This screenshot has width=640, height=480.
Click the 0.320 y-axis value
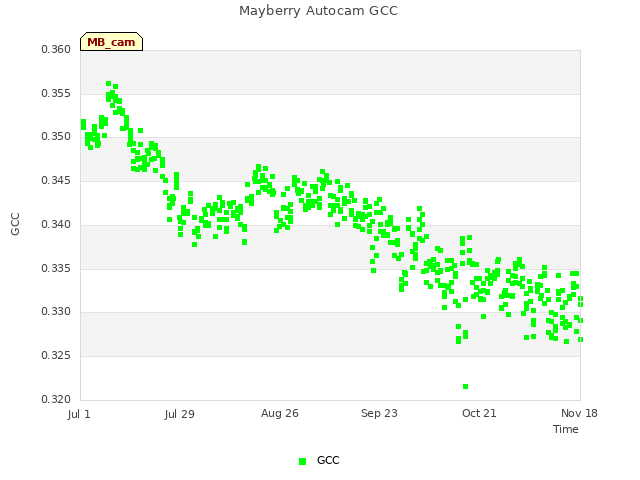(x=56, y=399)
